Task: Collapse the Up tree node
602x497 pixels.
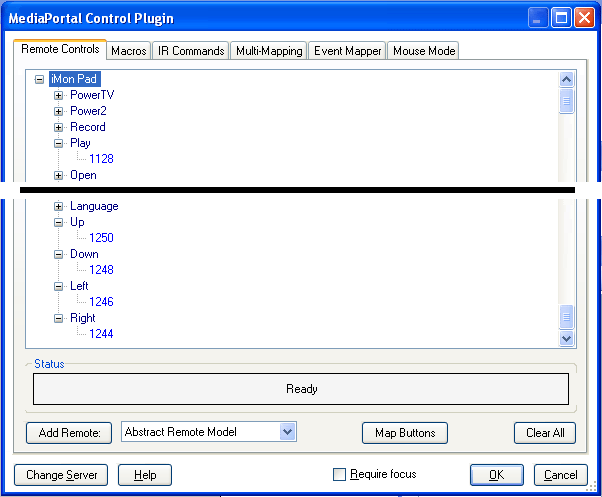Action: point(58,223)
